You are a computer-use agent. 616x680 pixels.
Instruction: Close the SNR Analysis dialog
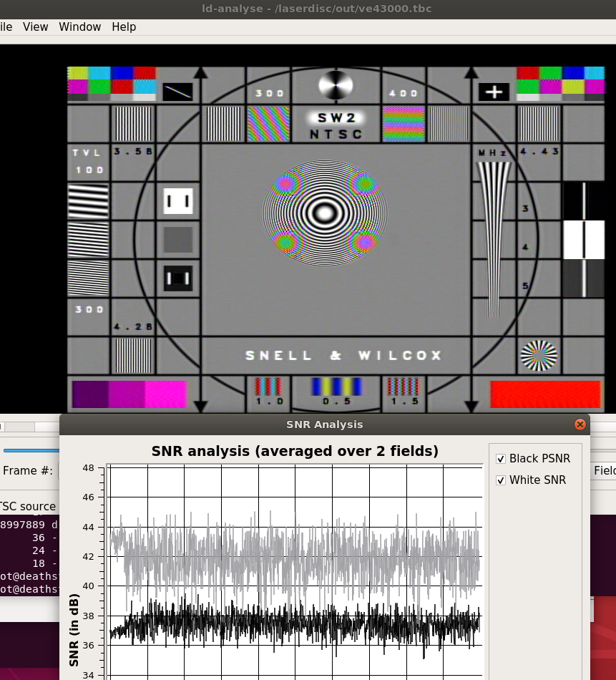point(580,424)
